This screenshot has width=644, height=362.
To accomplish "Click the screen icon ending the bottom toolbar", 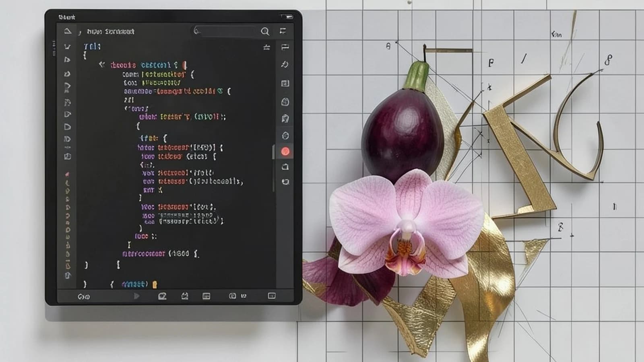I will click(272, 296).
